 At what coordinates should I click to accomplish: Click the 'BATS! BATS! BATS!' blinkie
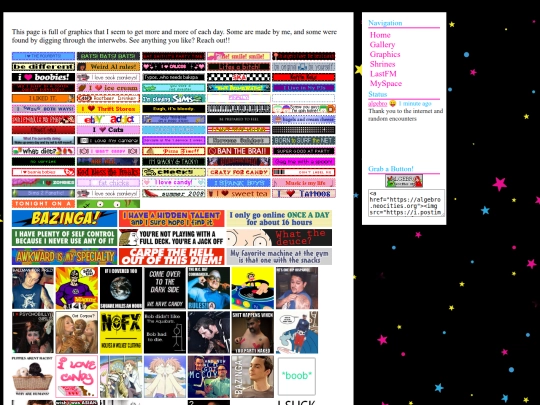pos(108,56)
